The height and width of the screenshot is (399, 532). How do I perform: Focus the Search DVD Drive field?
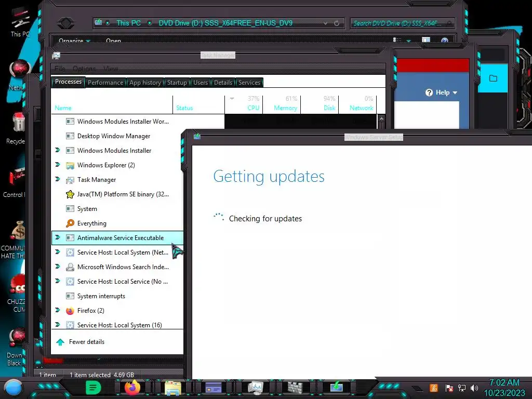click(x=402, y=23)
